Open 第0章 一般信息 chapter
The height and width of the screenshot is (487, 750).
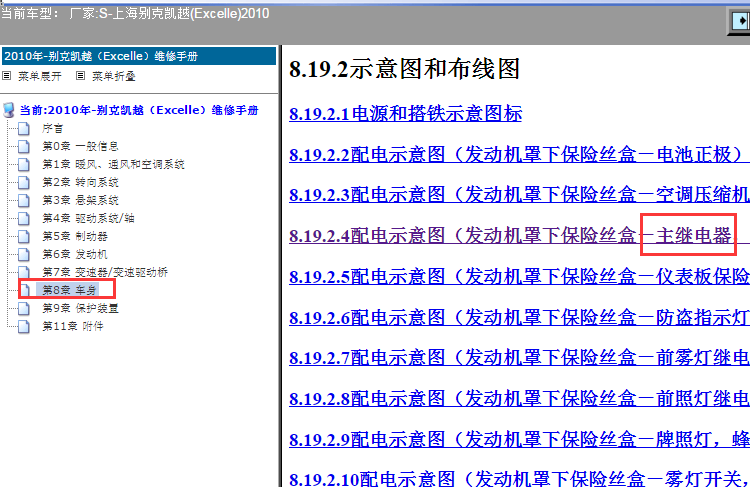(x=80, y=146)
